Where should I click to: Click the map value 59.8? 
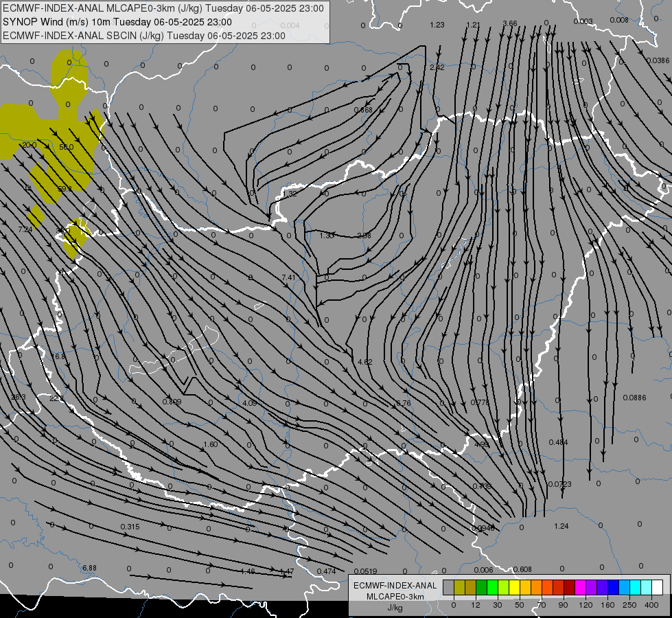tap(65, 189)
